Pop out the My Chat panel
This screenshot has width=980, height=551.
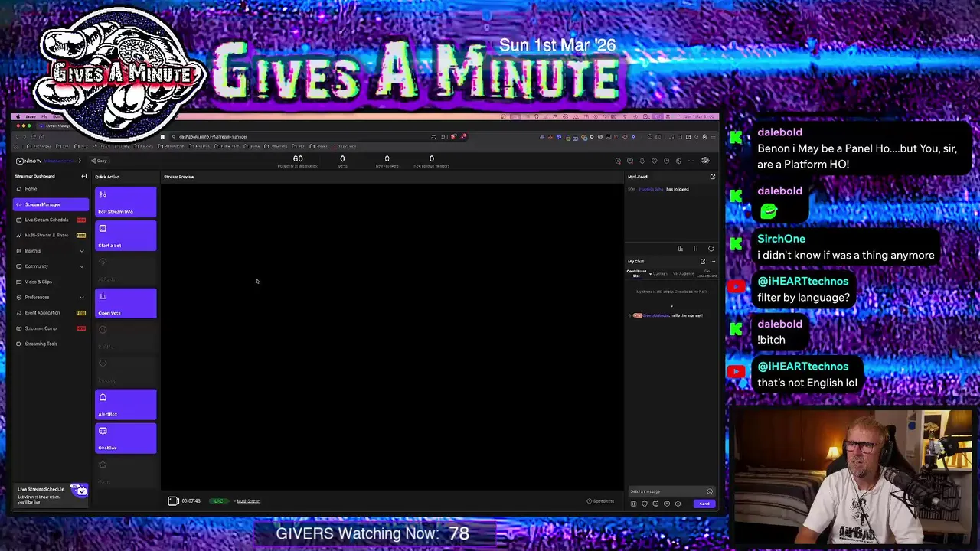click(703, 262)
